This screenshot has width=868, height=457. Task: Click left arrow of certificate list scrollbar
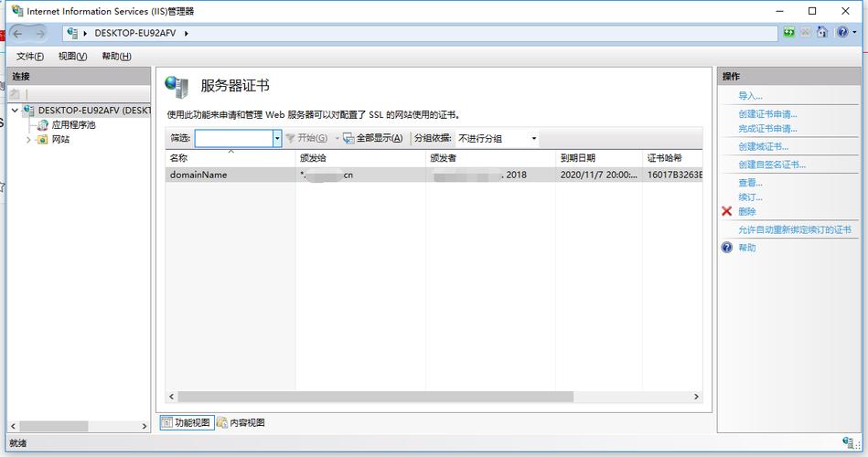click(x=172, y=397)
